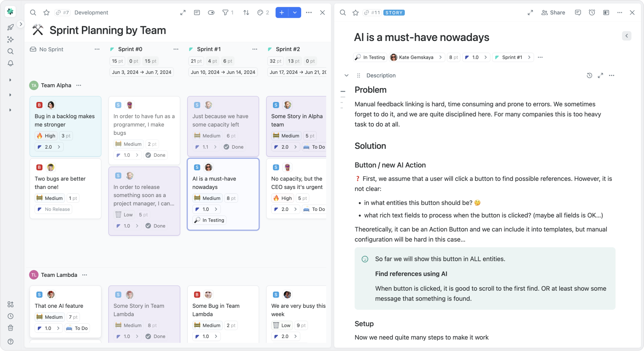Click the rocket icon in the left sidebar
Image resolution: width=644 pixels, height=351 pixels.
[10, 27]
